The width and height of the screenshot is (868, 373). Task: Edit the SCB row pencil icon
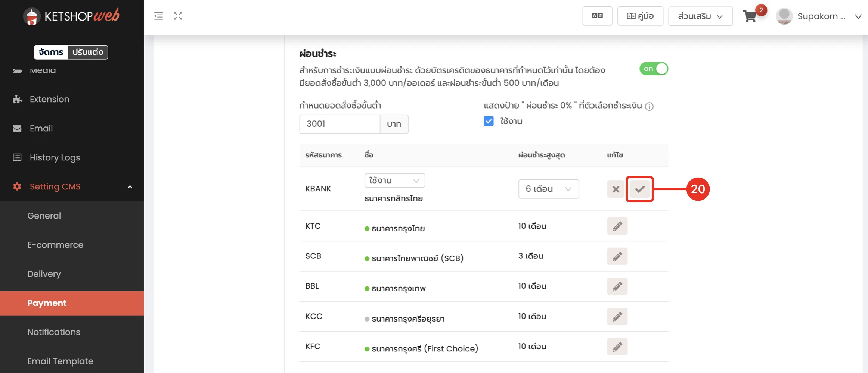click(x=617, y=256)
